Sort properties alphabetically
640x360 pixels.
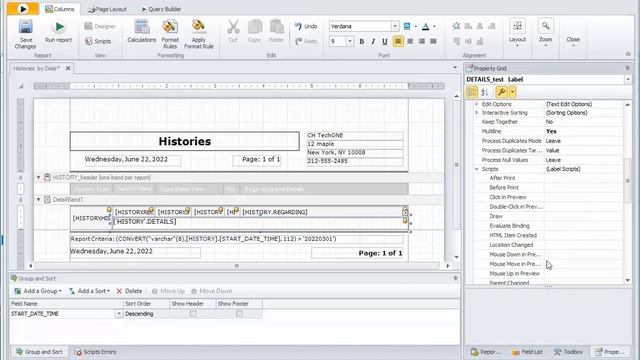(484, 92)
